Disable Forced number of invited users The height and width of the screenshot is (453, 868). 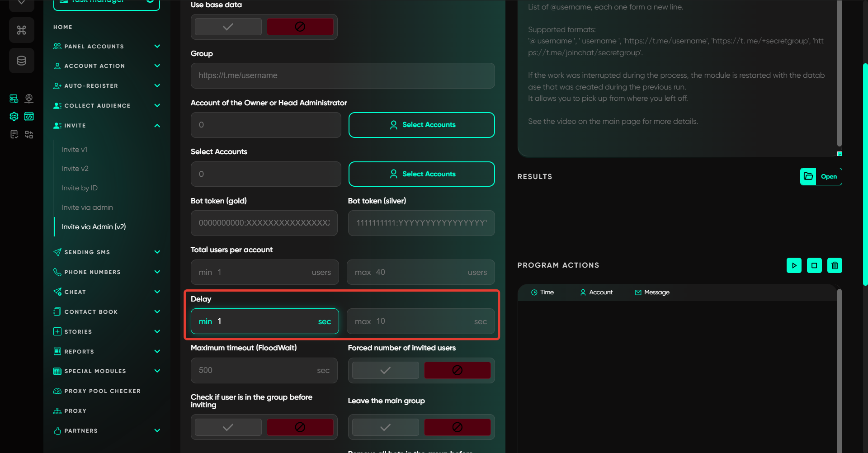click(x=457, y=370)
